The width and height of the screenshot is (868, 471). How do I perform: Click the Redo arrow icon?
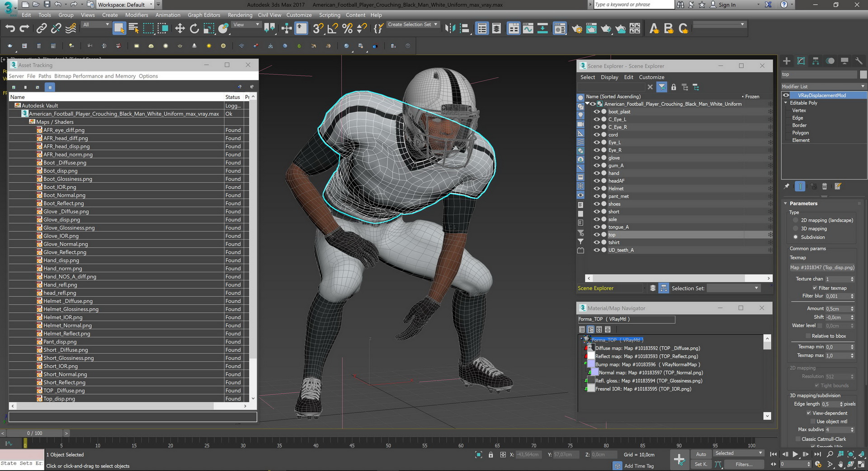24,28
